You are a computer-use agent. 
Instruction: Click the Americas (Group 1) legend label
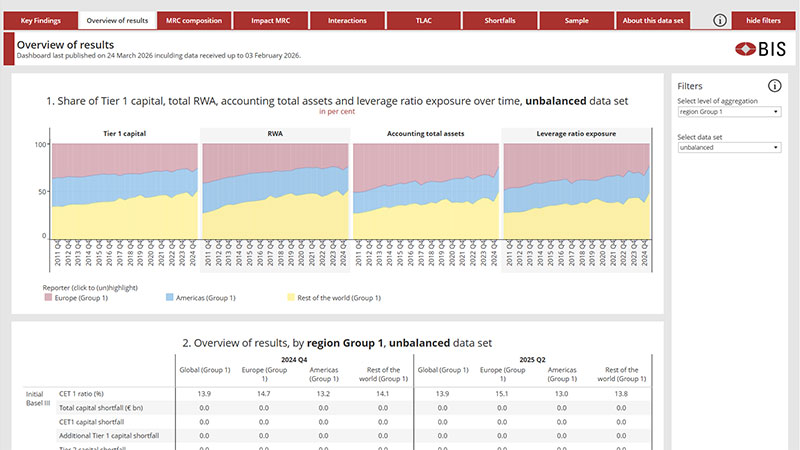coord(206,298)
